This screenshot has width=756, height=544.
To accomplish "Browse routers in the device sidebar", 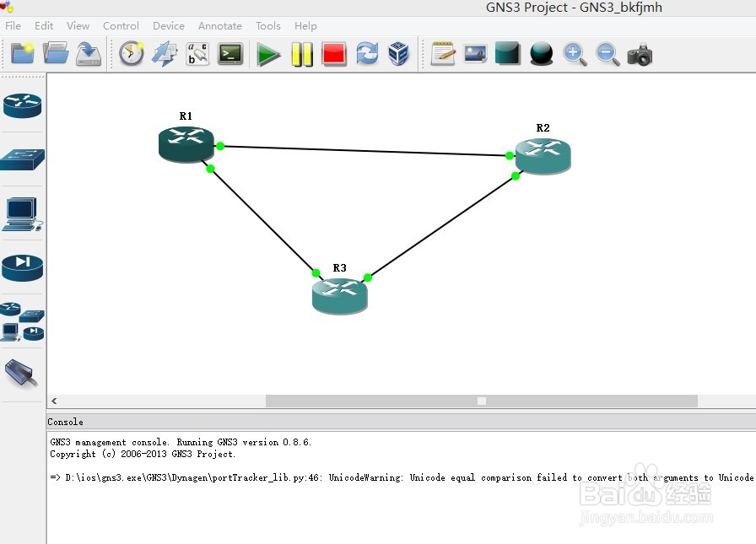I will pyautogui.click(x=22, y=105).
